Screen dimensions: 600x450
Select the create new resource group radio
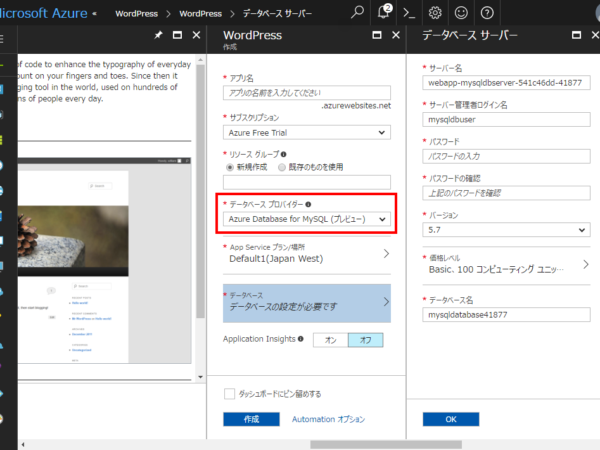(230, 167)
